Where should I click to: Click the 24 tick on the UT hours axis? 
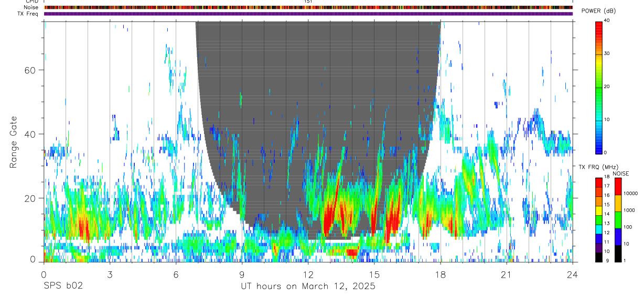pos(572,274)
